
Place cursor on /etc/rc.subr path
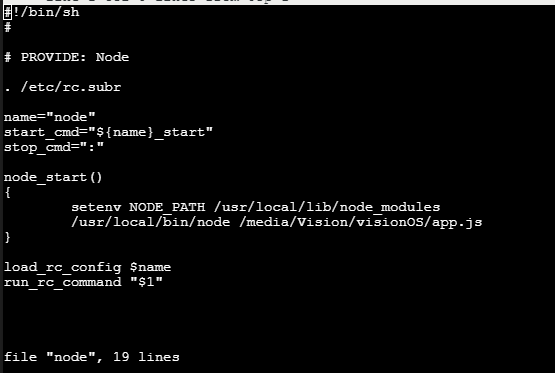pyautogui.click(x=71, y=87)
